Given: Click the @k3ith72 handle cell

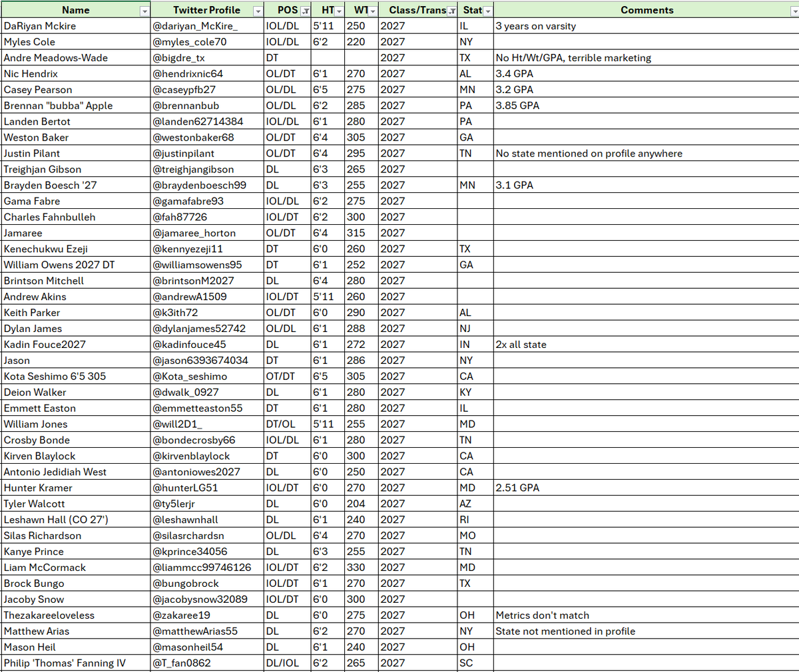Looking at the screenshot, I should click(x=207, y=313).
